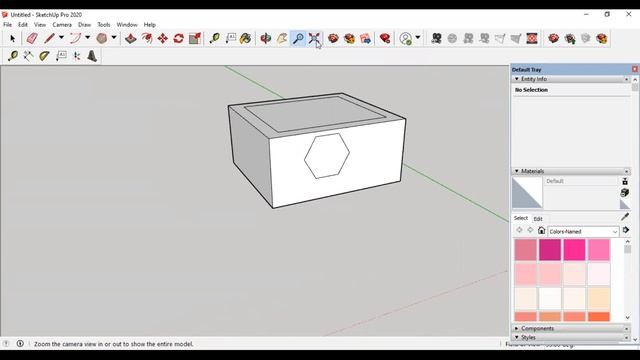Collapse the Entity Info panel
This screenshot has width=640, height=360.
pyautogui.click(x=517, y=79)
